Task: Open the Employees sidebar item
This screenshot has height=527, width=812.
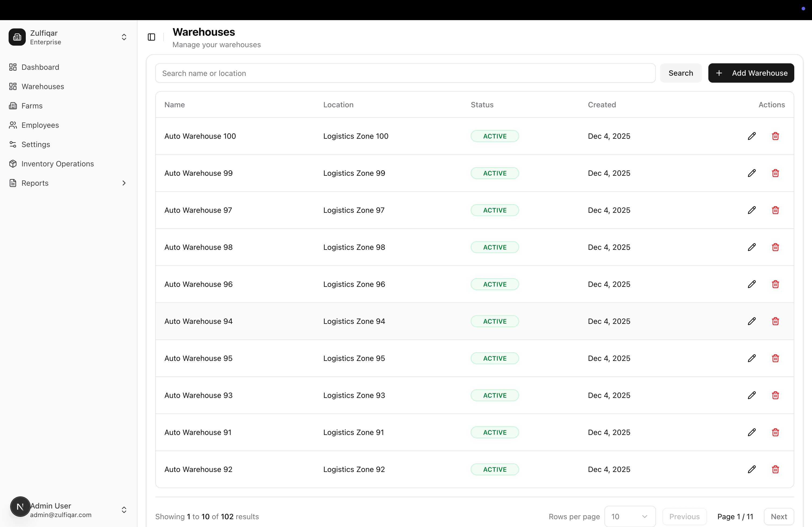Action: 40,125
